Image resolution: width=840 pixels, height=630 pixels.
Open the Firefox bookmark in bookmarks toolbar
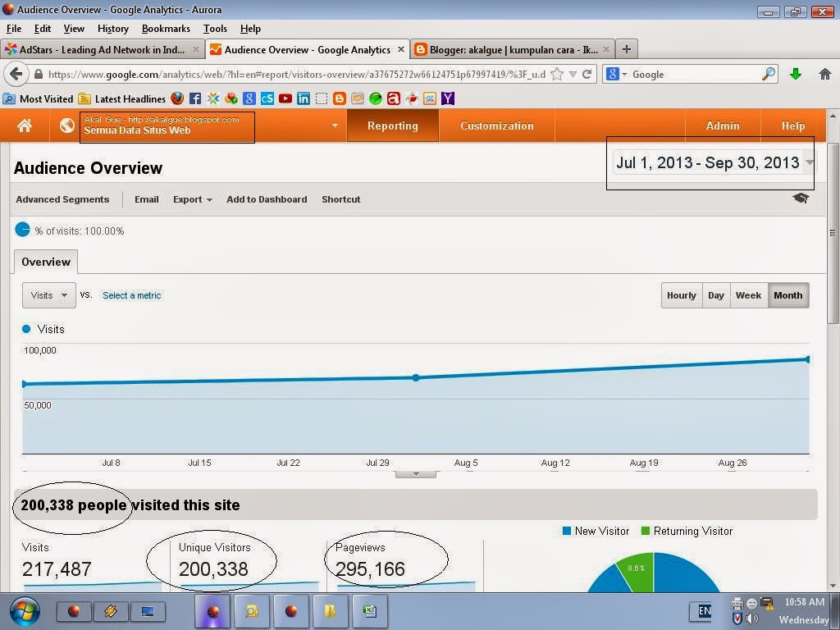click(177, 98)
